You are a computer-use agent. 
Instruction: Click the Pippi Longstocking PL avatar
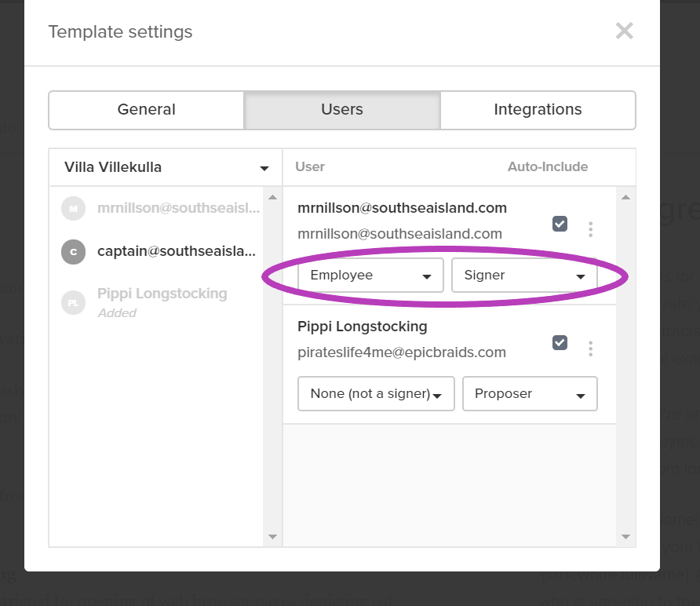point(73,302)
